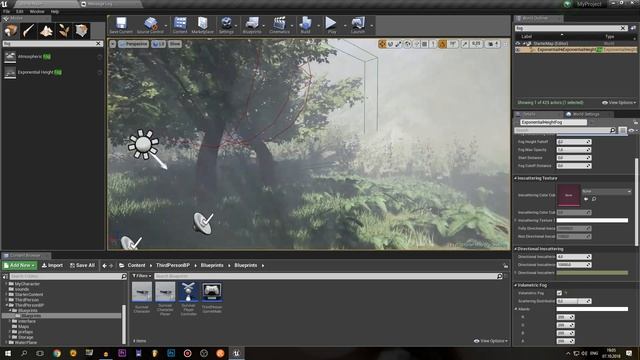Screen dimensions: 640x360
Task: Open the File menu
Action: click(x=6, y=11)
